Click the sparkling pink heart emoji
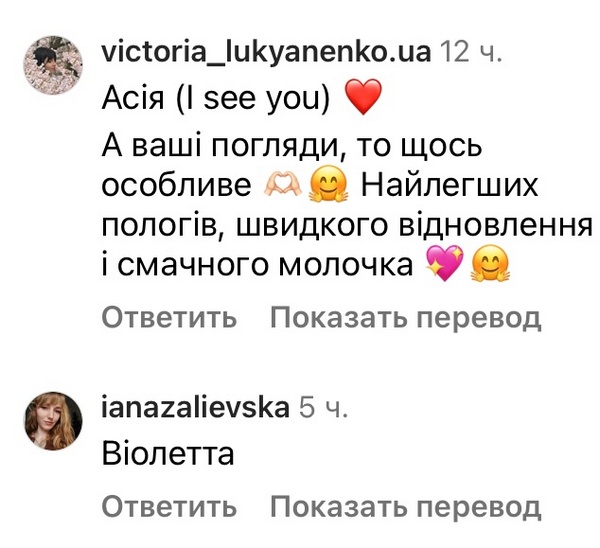The height and width of the screenshot is (548, 600). click(444, 263)
